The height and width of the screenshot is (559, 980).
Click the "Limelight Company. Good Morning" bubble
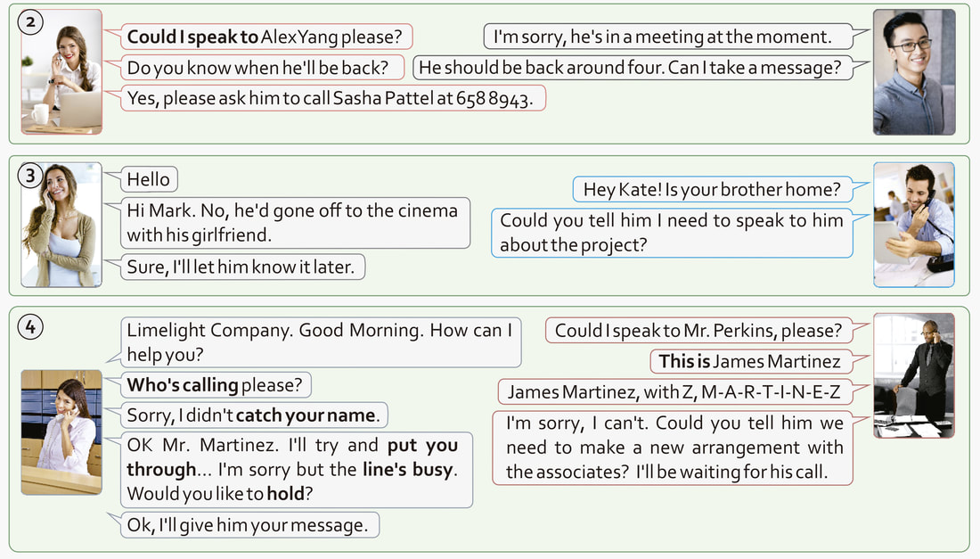[x=320, y=342]
